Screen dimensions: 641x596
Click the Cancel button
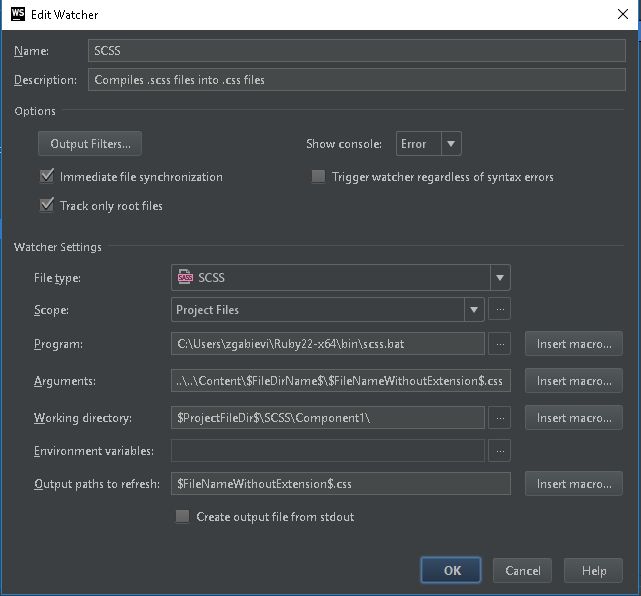522,570
